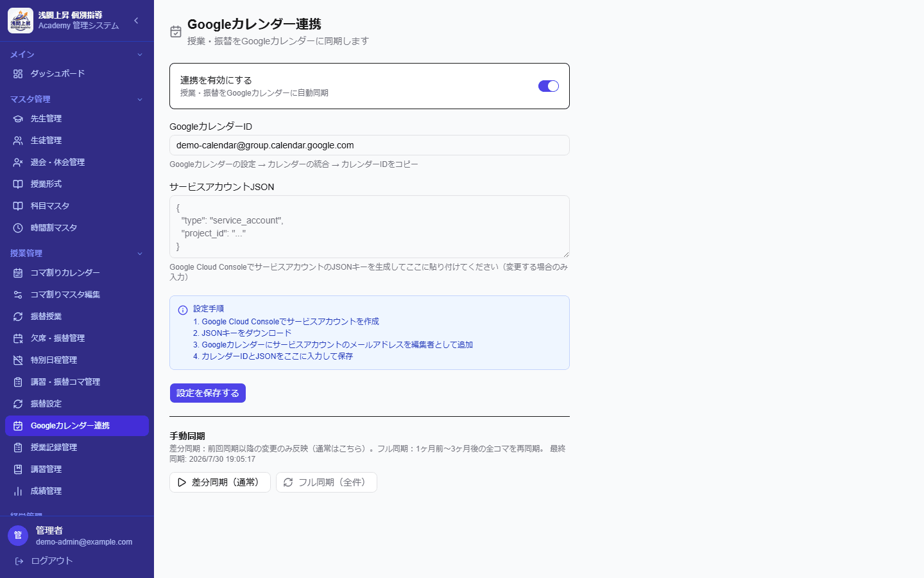This screenshot has height=578, width=924.
Task: Click the 授業記録管理 clipboard icon
Action: click(x=18, y=448)
